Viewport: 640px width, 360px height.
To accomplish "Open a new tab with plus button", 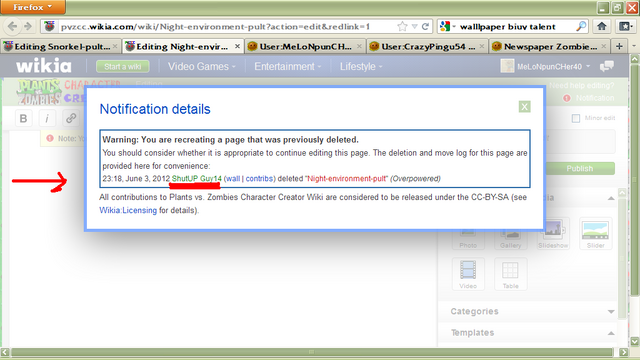I will (619, 46).
